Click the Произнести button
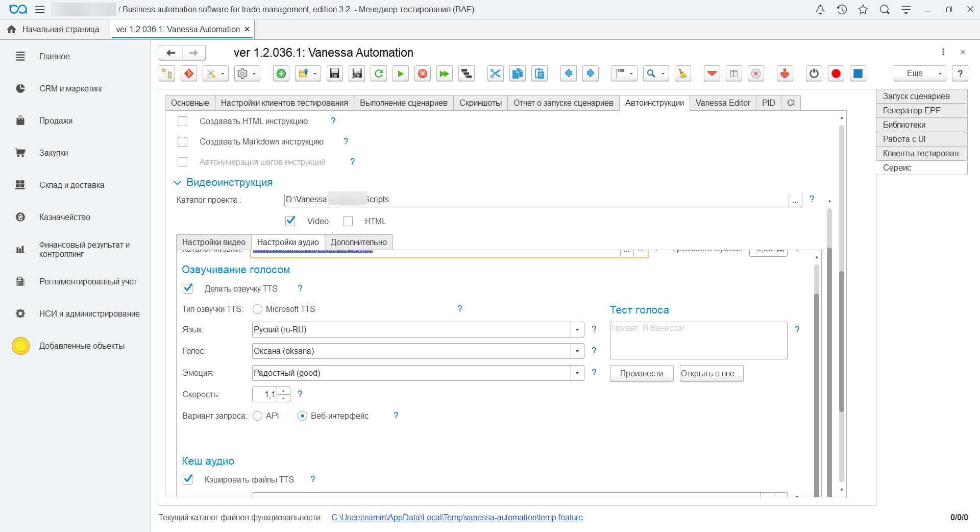The height and width of the screenshot is (532, 980). click(642, 374)
